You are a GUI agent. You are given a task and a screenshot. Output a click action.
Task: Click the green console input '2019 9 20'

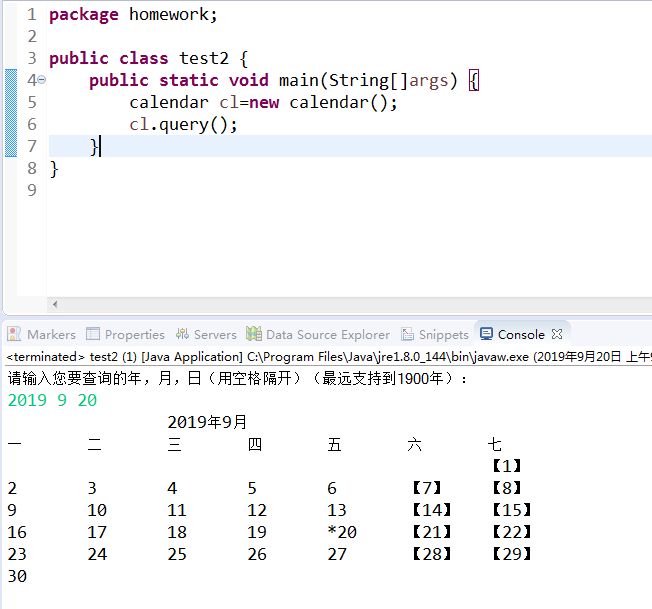pyautogui.click(x=52, y=400)
